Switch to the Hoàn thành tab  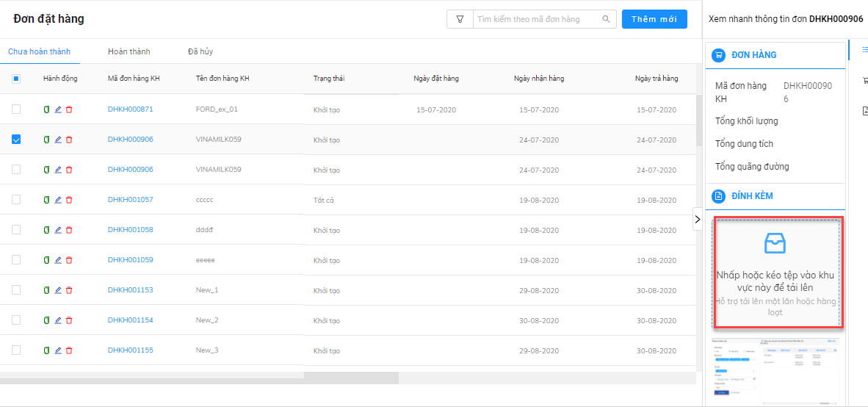point(129,51)
